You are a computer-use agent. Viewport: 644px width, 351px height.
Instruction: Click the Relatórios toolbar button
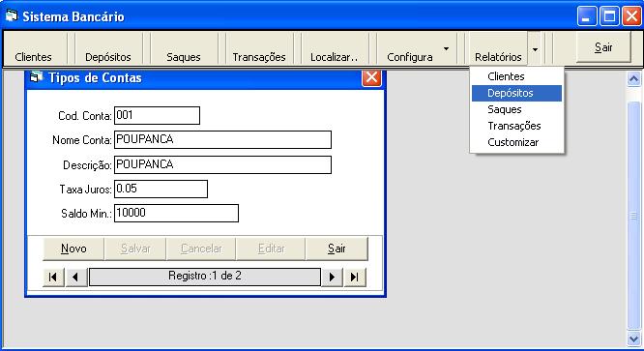pos(498,49)
